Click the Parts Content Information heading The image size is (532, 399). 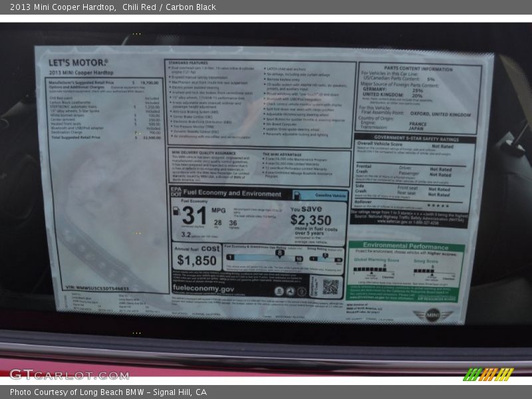[x=418, y=68]
